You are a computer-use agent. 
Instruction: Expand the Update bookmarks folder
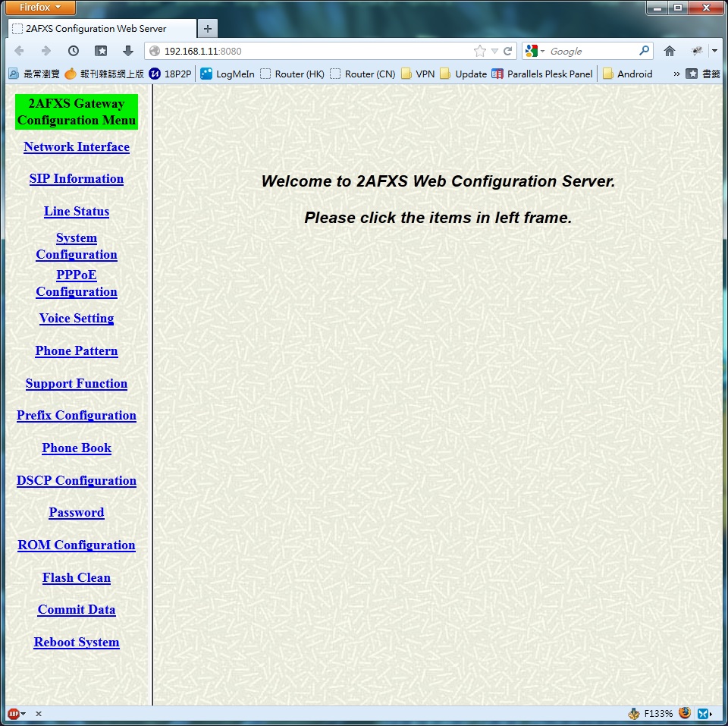click(463, 74)
